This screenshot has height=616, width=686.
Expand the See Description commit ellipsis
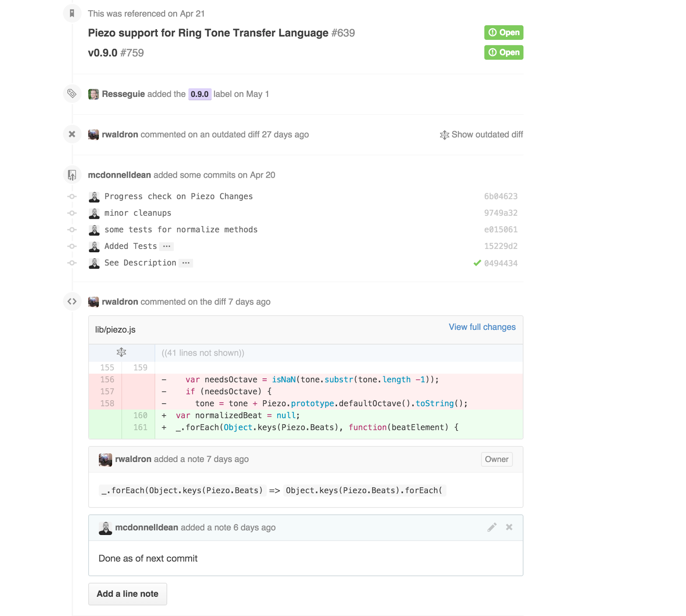click(x=186, y=263)
